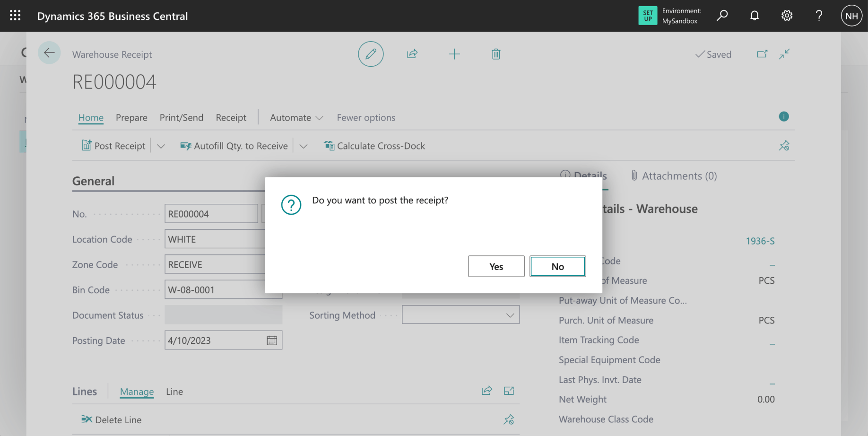This screenshot has height=436, width=868.
Task: Click the General section heading
Action: 93,181
